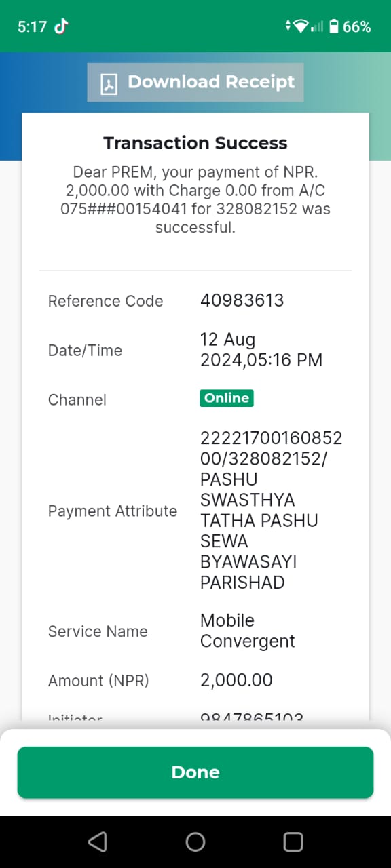The height and width of the screenshot is (868, 391).
Task: Select the reference code 40983613
Action: (x=242, y=300)
